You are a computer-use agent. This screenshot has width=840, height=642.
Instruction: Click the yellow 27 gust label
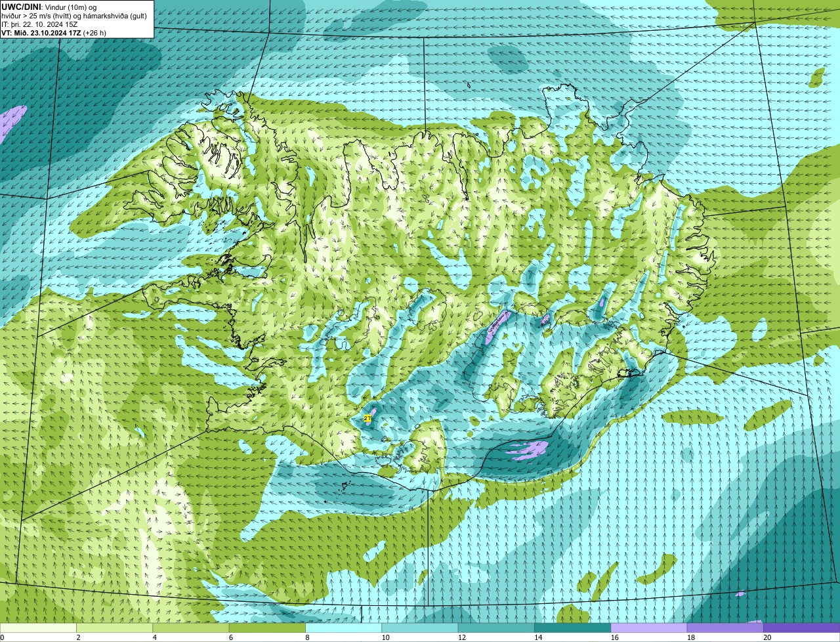click(367, 417)
